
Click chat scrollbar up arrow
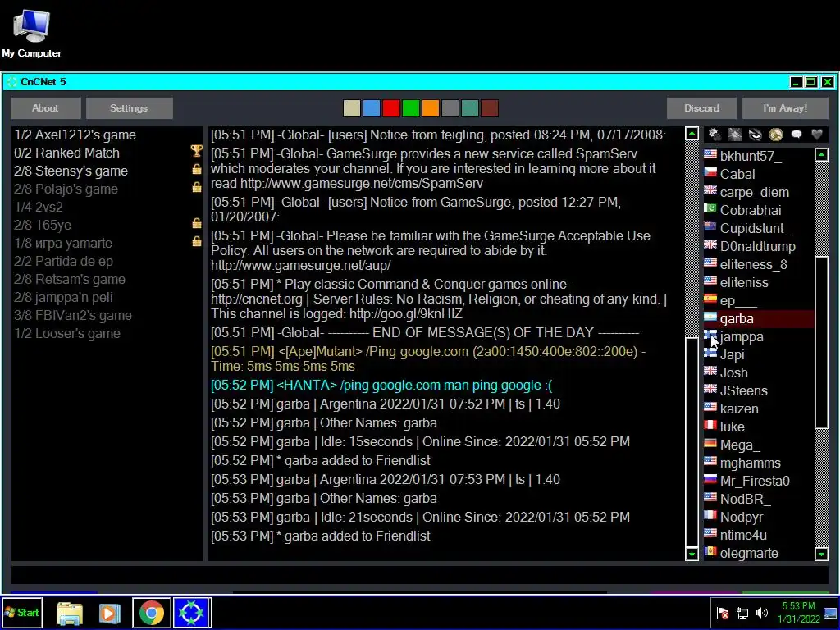point(692,134)
